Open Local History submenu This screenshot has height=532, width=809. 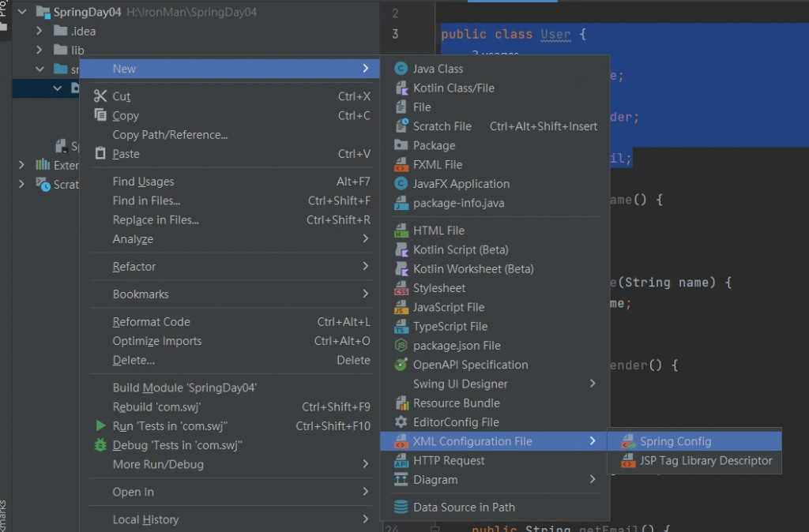click(x=230, y=519)
